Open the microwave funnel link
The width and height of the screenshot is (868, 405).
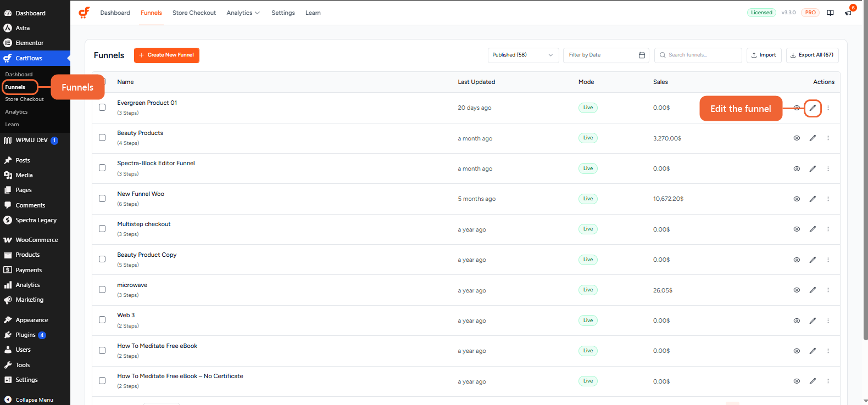pos(132,285)
